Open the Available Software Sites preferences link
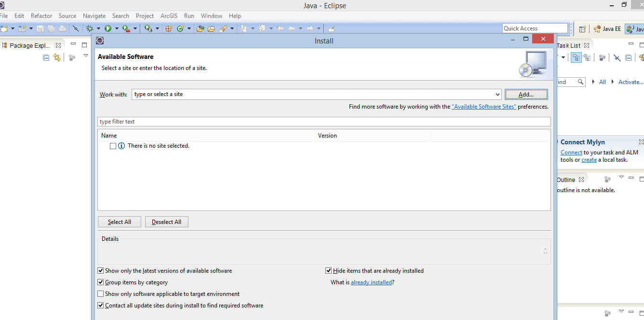This screenshot has height=320, width=644. (x=484, y=106)
